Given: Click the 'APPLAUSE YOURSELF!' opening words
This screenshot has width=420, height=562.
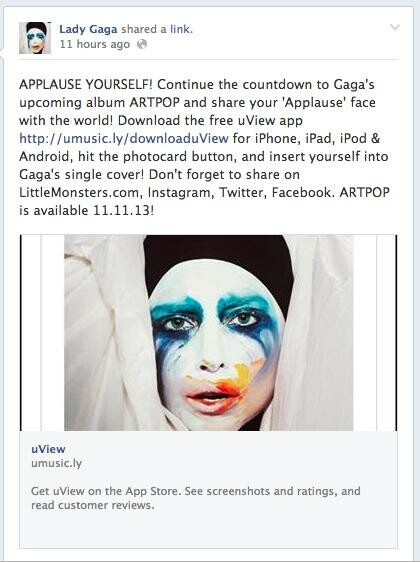Looking at the screenshot, I should [86, 85].
